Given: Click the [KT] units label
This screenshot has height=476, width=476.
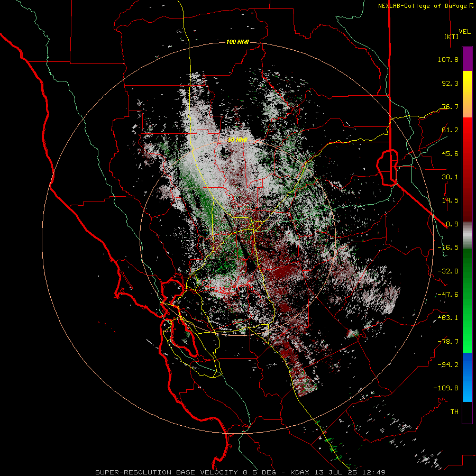Looking at the screenshot, I should pyautogui.click(x=452, y=36).
